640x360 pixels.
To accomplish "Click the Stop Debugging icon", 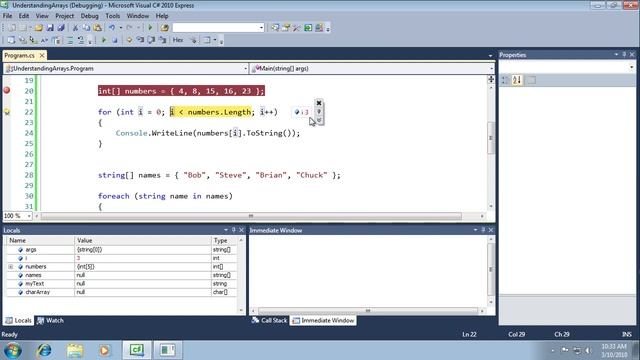I will (x=115, y=40).
